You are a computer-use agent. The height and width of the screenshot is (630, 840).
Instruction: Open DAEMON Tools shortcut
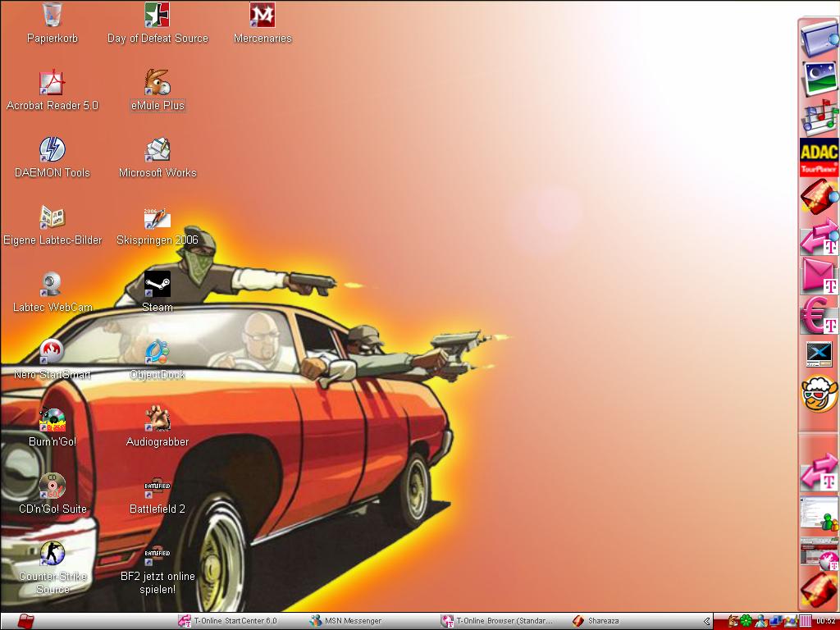point(52,157)
